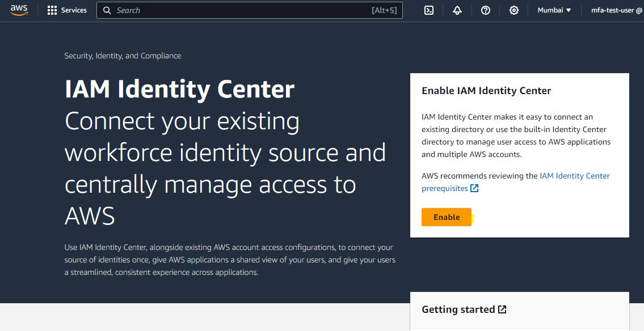The height and width of the screenshot is (331, 644).
Task: Click the large IAM Identity Center title
Action: coord(179,90)
